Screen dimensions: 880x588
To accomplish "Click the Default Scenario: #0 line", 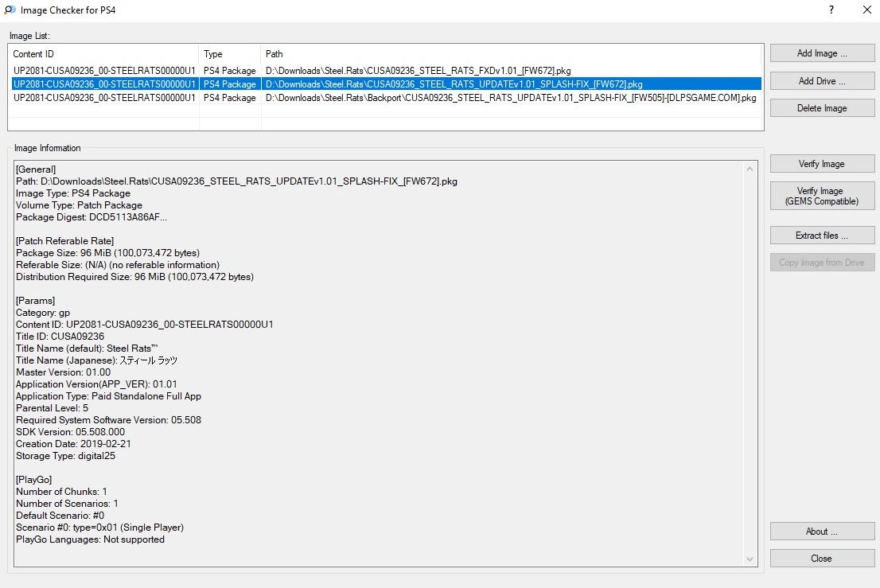I will tap(60, 515).
